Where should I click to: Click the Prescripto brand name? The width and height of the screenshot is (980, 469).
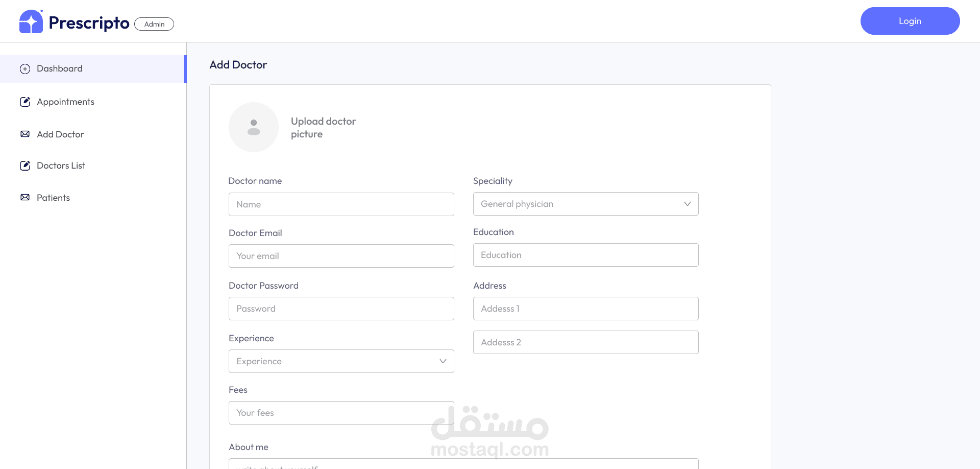(89, 23)
